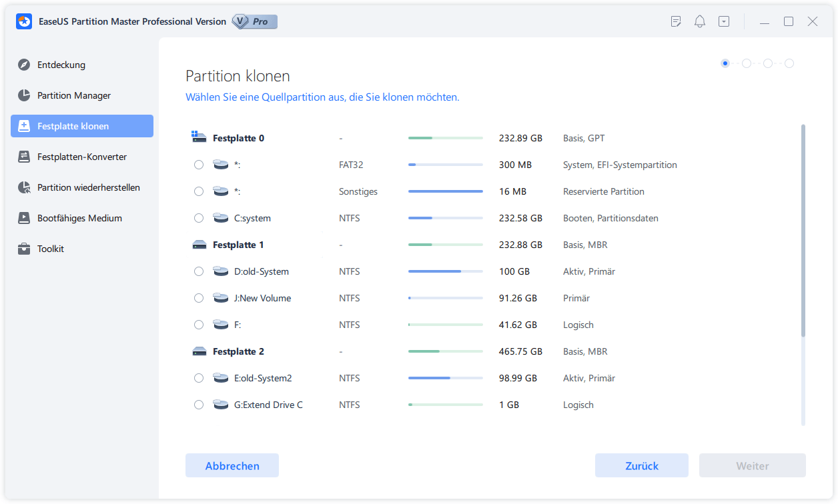This screenshot has width=838, height=504.
Task: Click the C:system usage bar
Action: coord(446,218)
